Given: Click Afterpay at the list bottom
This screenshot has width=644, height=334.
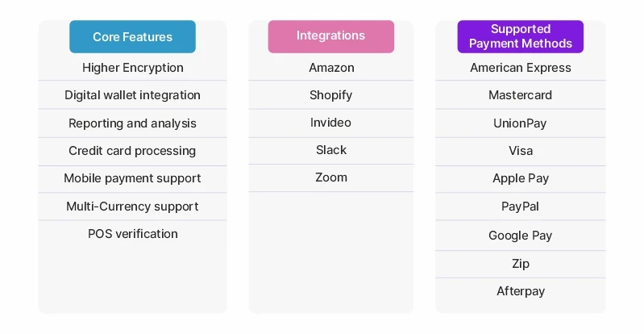Looking at the screenshot, I should pos(520,291).
